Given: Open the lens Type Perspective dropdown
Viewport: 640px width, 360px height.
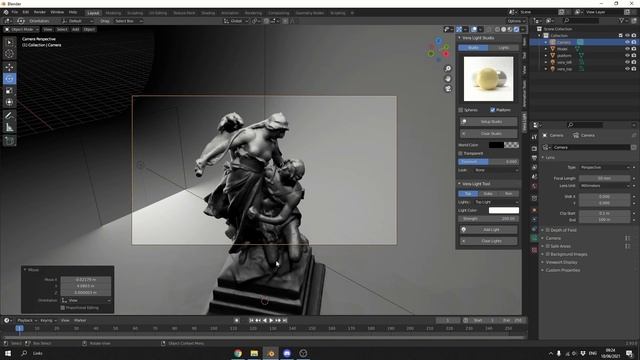Looking at the screenshot, I should (x=604, y=167).
